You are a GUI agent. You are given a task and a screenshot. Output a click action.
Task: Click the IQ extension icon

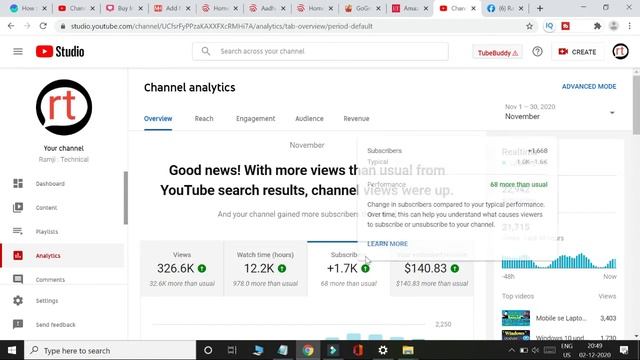coord(549,26)
